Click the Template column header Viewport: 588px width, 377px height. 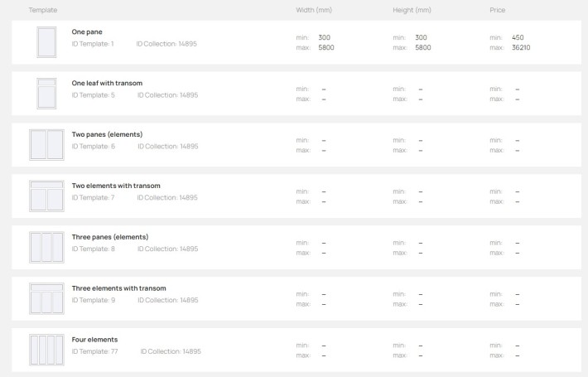pos(43,10)
